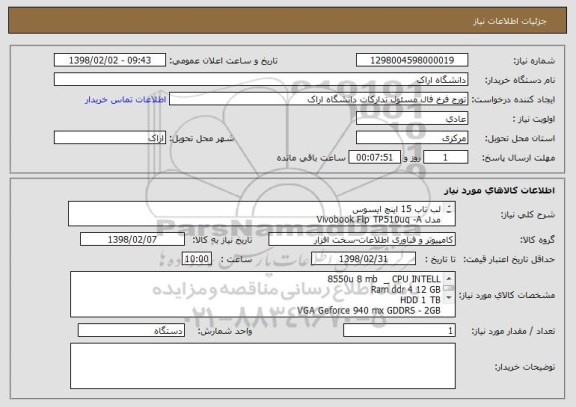Click the request creator name field
Viewport: 576px width, 407px height.
pyautogui.click(x=318, y=99)
